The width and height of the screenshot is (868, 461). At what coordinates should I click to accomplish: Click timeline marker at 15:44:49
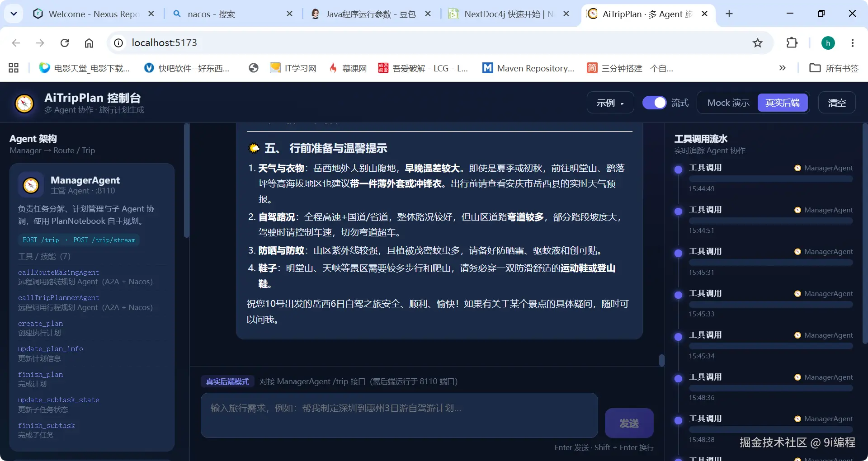pos(678,170)
